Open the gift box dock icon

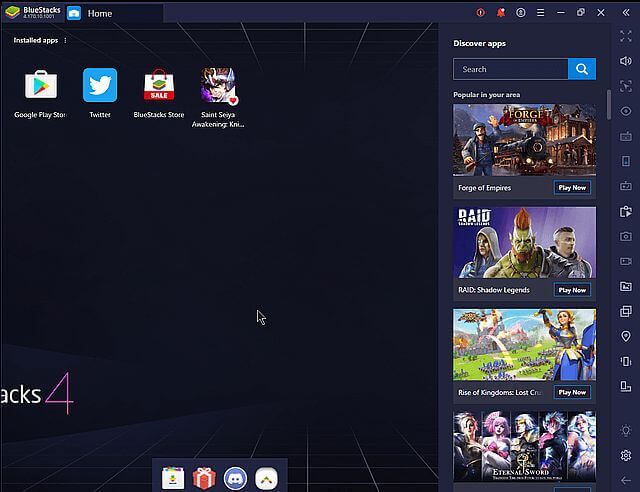204,478
